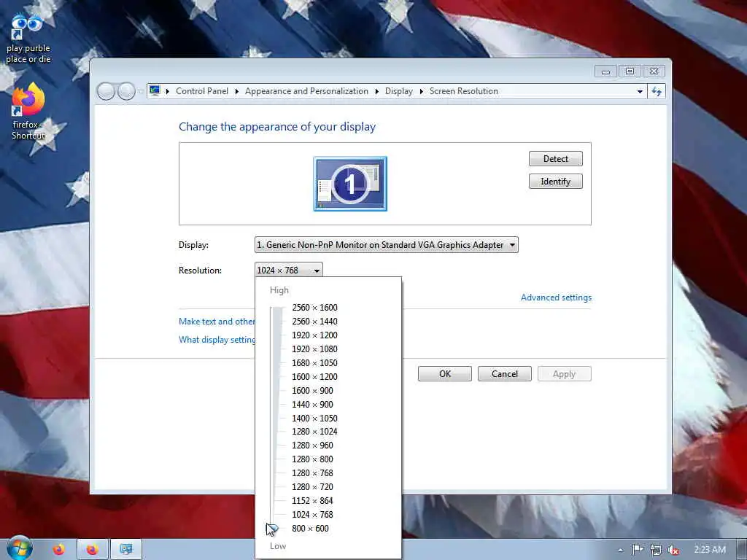Click the address bar computer icon

click(155, 90)
